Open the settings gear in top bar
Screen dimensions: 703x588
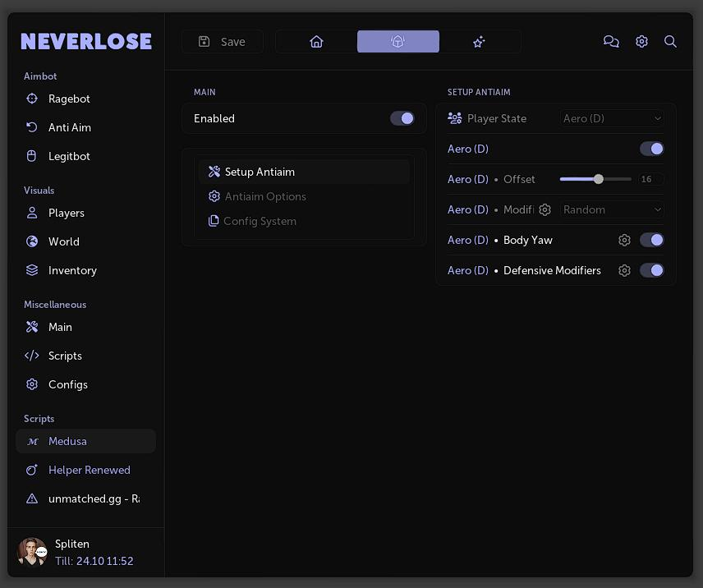click(641, 41)
